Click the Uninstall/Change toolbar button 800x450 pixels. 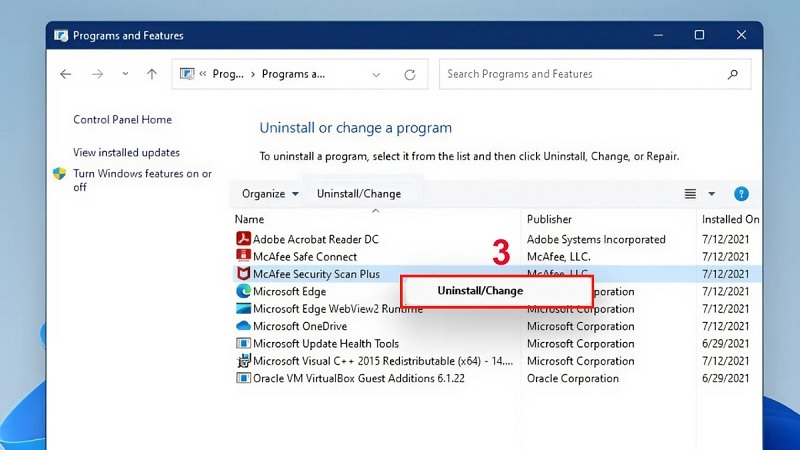[359, 194]
